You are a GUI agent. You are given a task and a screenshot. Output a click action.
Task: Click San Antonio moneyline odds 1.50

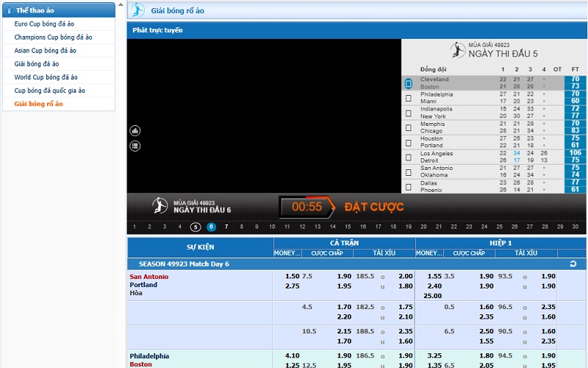tap(292, 276)
